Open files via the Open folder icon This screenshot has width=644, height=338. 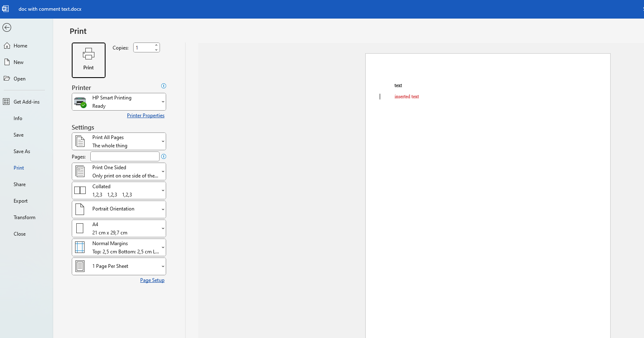click(7, 78)
